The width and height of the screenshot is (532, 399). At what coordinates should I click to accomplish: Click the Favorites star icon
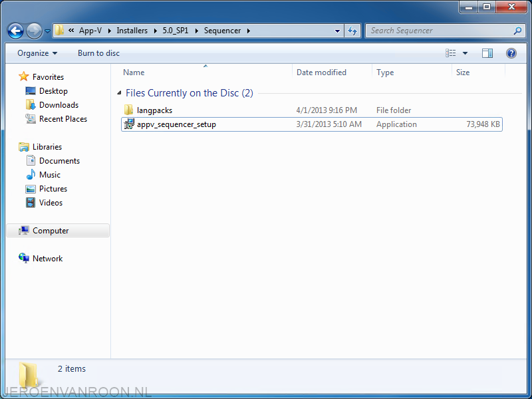pyautogui.click(x=24, y=76)
